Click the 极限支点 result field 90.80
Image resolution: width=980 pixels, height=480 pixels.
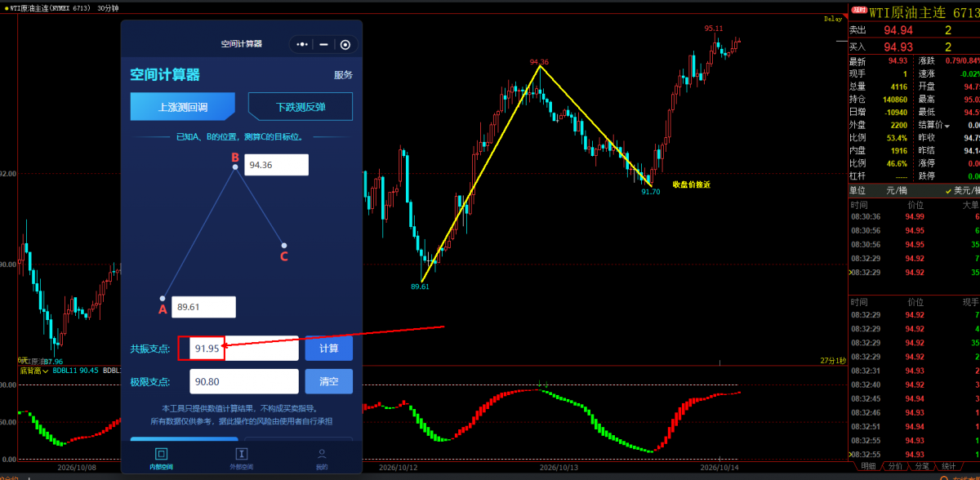click(x=244, y=381)
